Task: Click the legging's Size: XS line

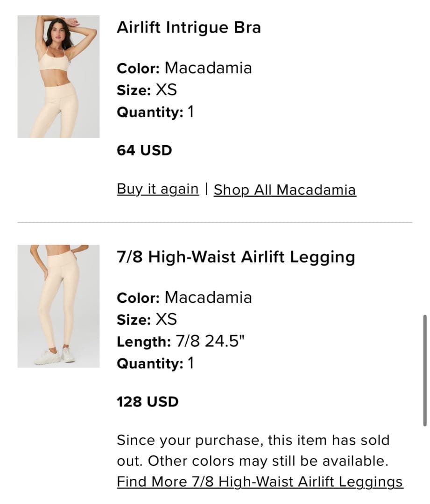Action: (147, 320)
